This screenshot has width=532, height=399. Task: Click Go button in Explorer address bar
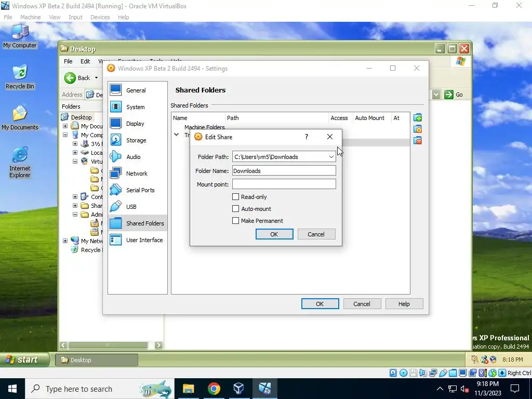click(x=454, y=95)
